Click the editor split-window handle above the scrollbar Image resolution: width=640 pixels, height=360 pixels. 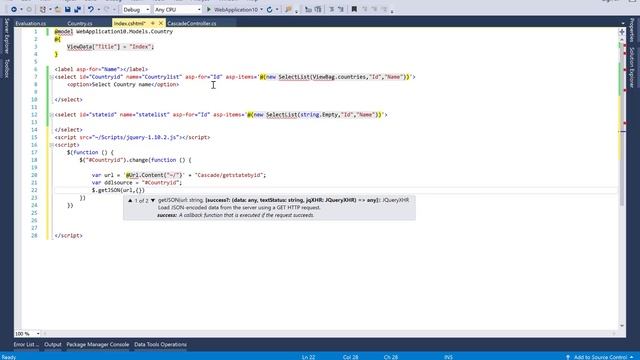tap(622, 31)
